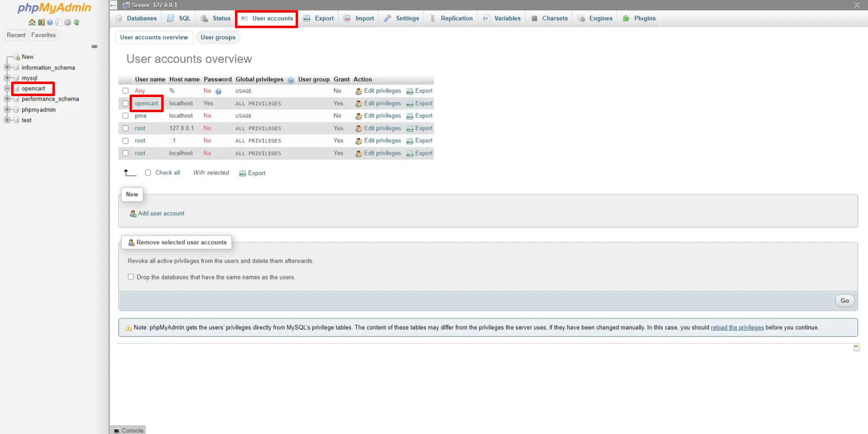
Task: Open the MySQL documentation page icon
Action: point(58,22)
